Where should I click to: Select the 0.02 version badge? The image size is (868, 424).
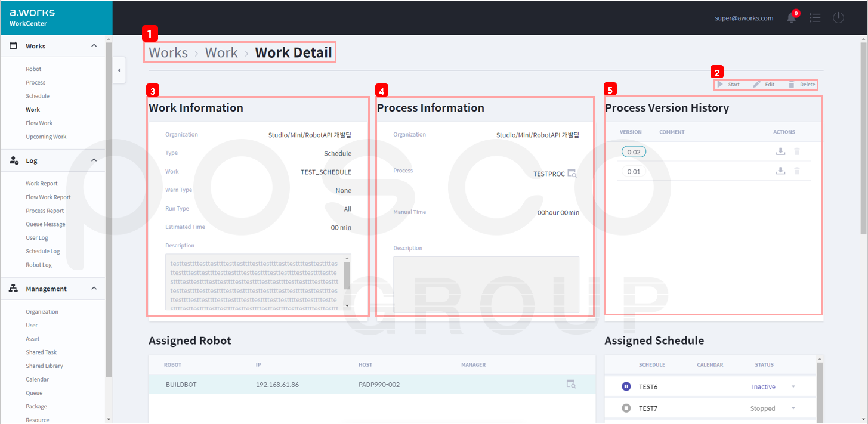(x=634, y=152)
